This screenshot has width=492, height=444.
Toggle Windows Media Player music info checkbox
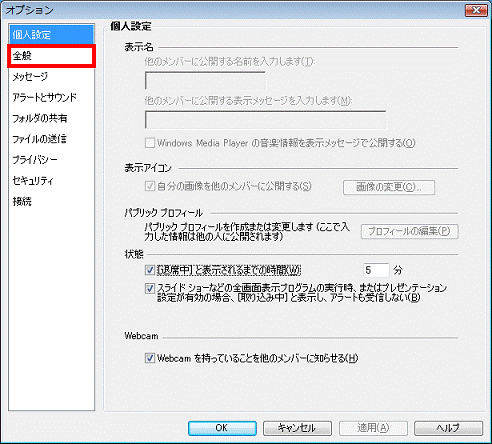150,143
